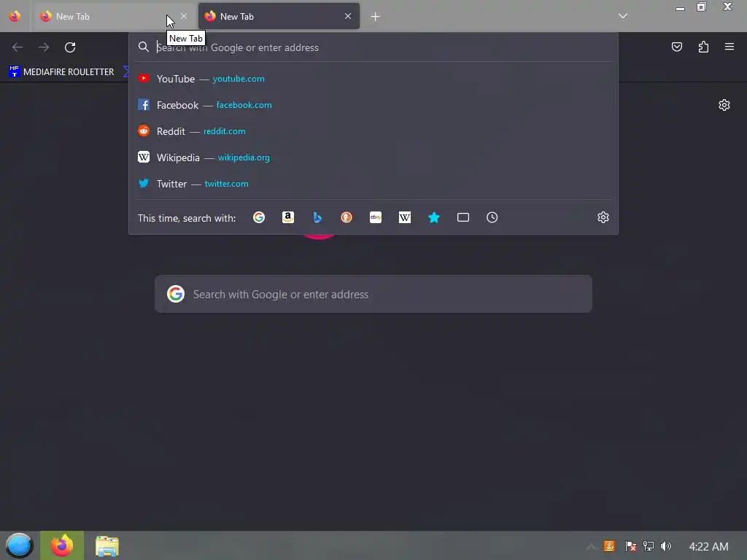Search in history with clock icon

coord(492,217)
